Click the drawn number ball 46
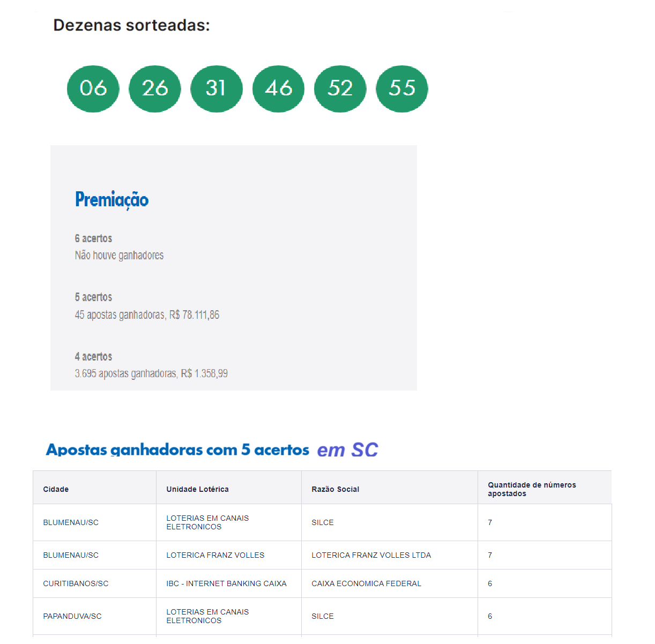655x644 pixels. [278, 89]
